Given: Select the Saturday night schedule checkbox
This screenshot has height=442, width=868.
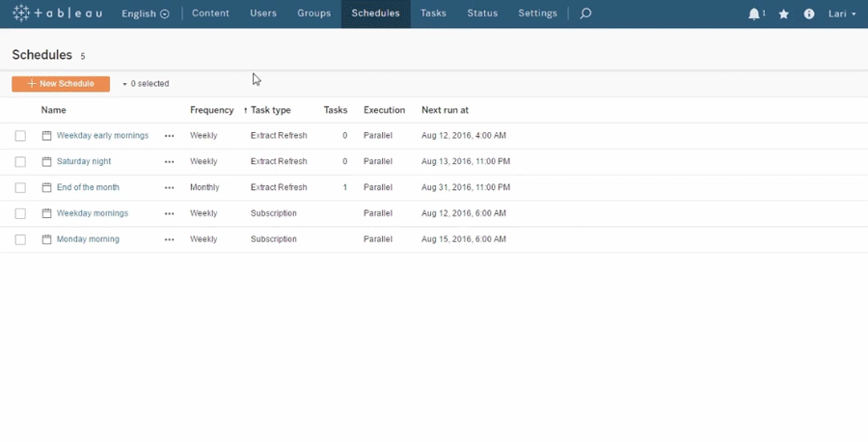Looking at the screenshot, I should point(20,162).
